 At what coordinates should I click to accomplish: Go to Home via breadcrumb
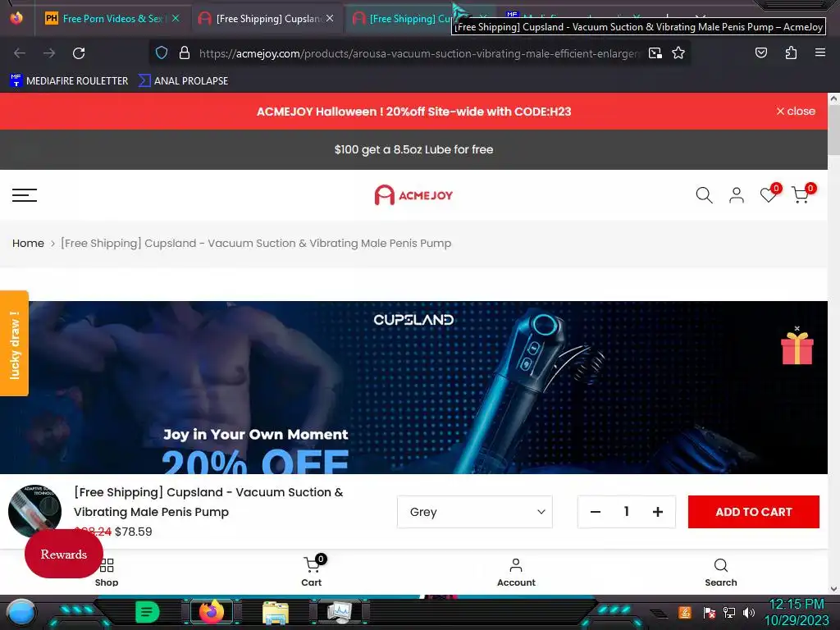tap(28, 243)
